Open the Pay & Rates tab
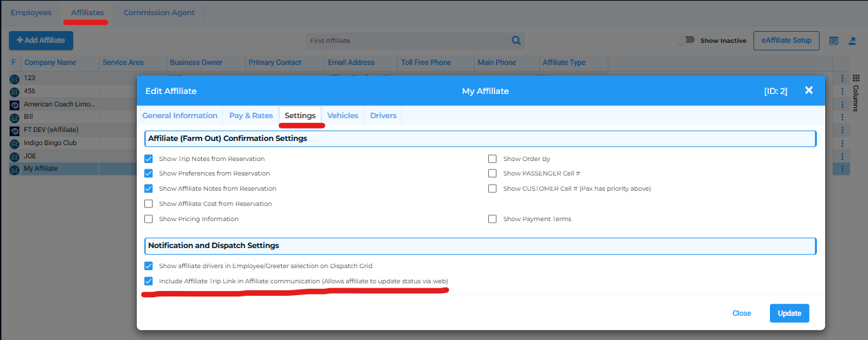This screenshot has width=868, height=340. tap(251, 115)
